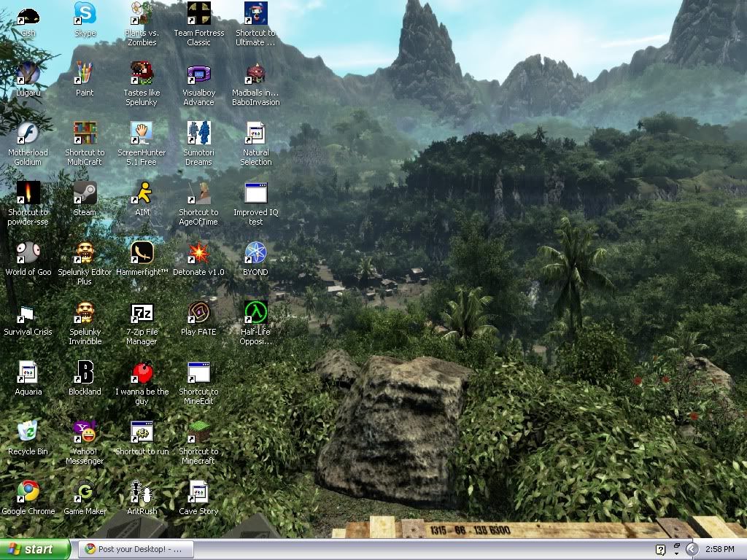
Task: Click the Shortcut to Minecraft icon
Action: (x=198, y=432)
